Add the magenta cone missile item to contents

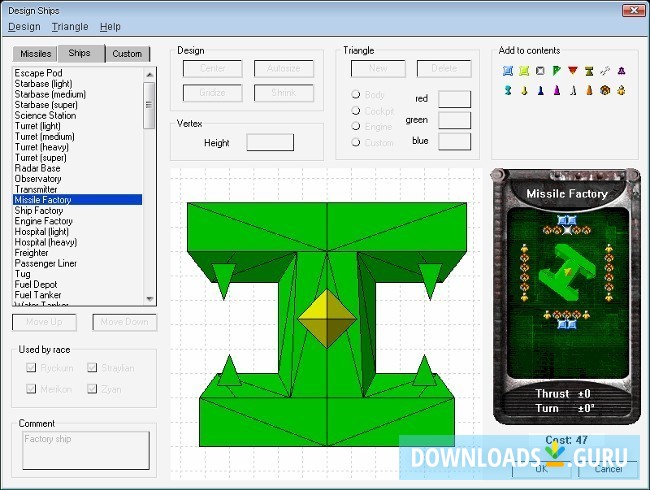(556, 90)
